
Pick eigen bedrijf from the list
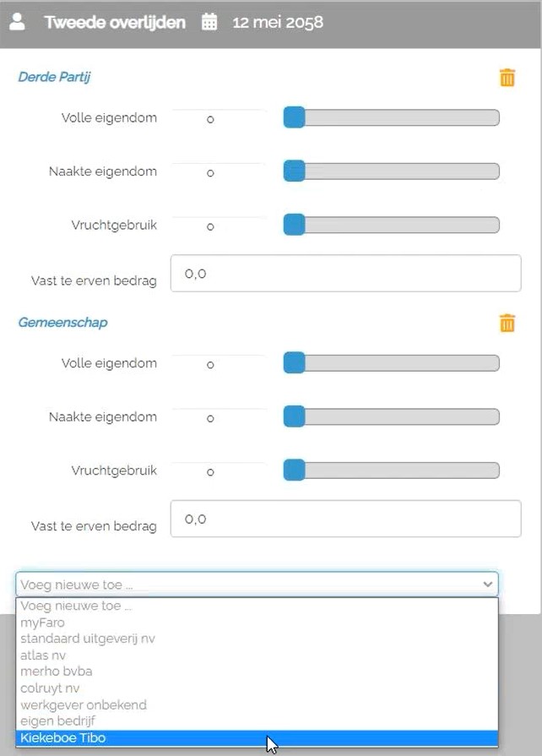(x=58, y=721)
